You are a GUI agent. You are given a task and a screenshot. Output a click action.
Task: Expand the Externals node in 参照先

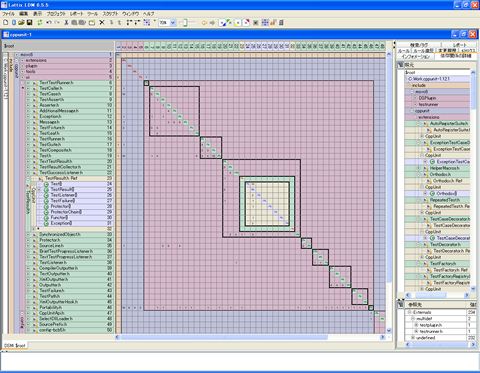410,312
